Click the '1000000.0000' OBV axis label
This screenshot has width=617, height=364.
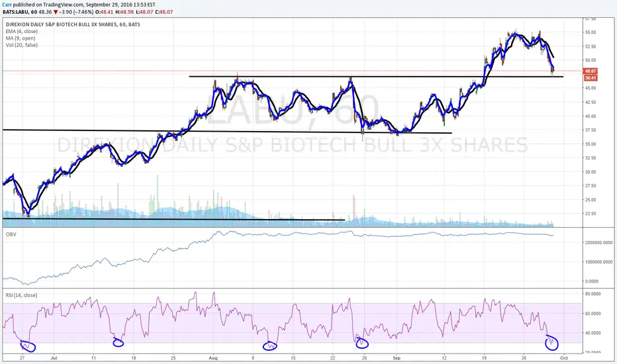click(598, 262)
